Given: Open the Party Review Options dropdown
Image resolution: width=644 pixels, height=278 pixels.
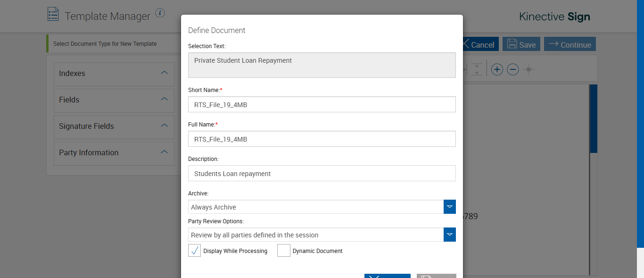Looking at the screenshot, I should click(450, 235).
